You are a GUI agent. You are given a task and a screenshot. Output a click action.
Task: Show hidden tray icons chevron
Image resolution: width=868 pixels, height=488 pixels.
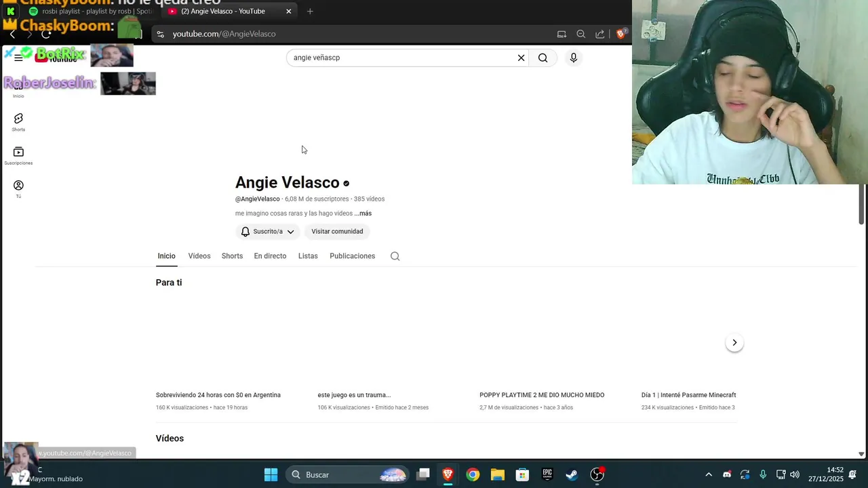point(709,474)
